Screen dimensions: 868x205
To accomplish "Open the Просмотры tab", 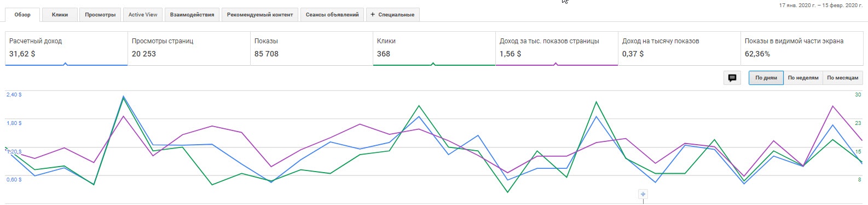I will click(x=100, y=15).
